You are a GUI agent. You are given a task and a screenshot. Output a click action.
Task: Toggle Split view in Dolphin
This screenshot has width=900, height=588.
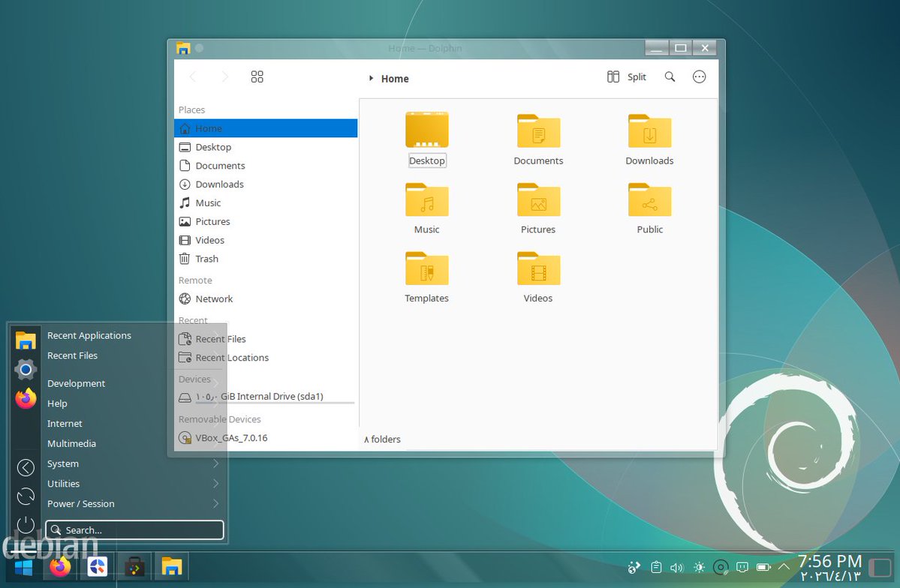pos(627,76)
